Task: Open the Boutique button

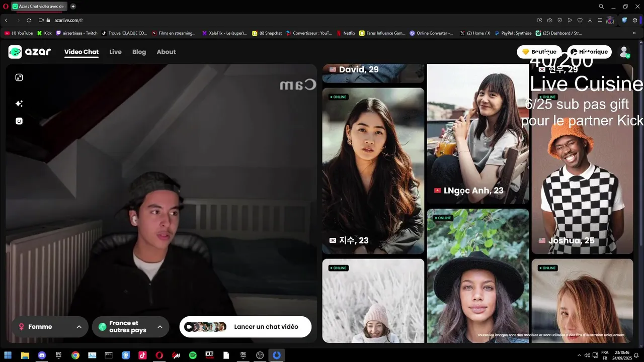Action: (x=539, y=52)
